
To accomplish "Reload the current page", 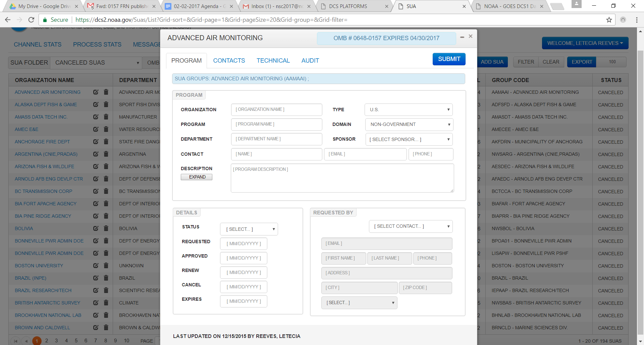I will pos(31,20).
